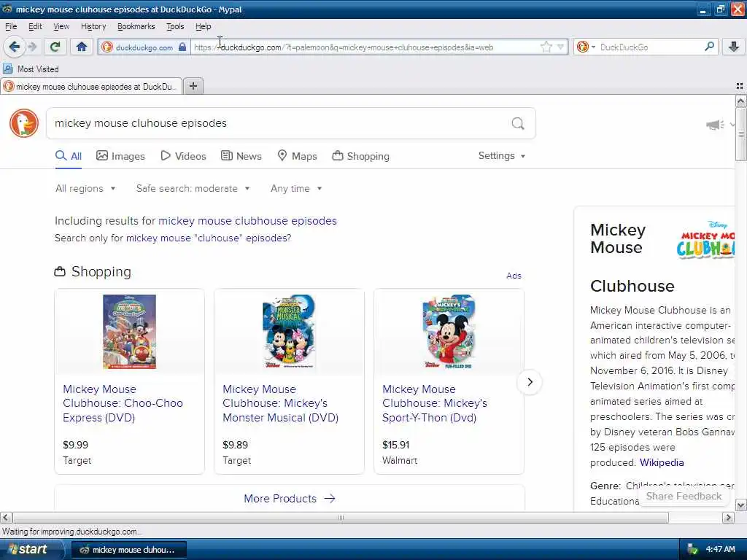747x560 pixels.
Task: Click the Mypal taskbar window button
Action: pos(128,550)
